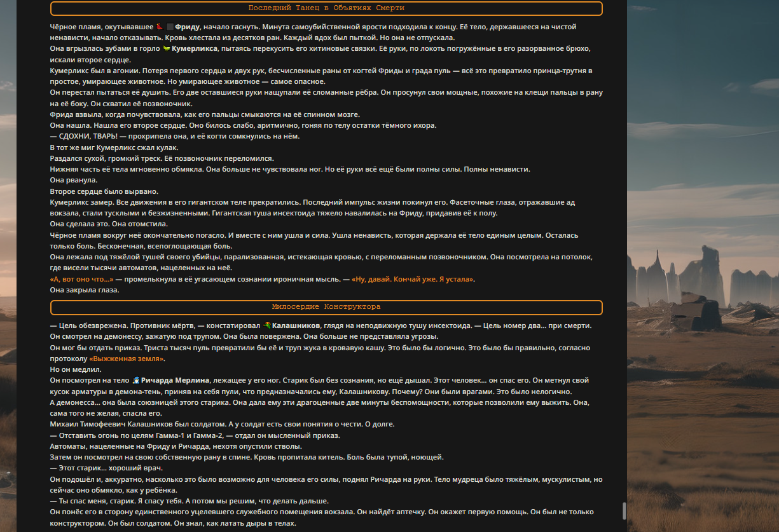Click the bold name "Ричарда Мерлина"
The width and height of the screenshot is (779, 532).
(x=176, y=380)
